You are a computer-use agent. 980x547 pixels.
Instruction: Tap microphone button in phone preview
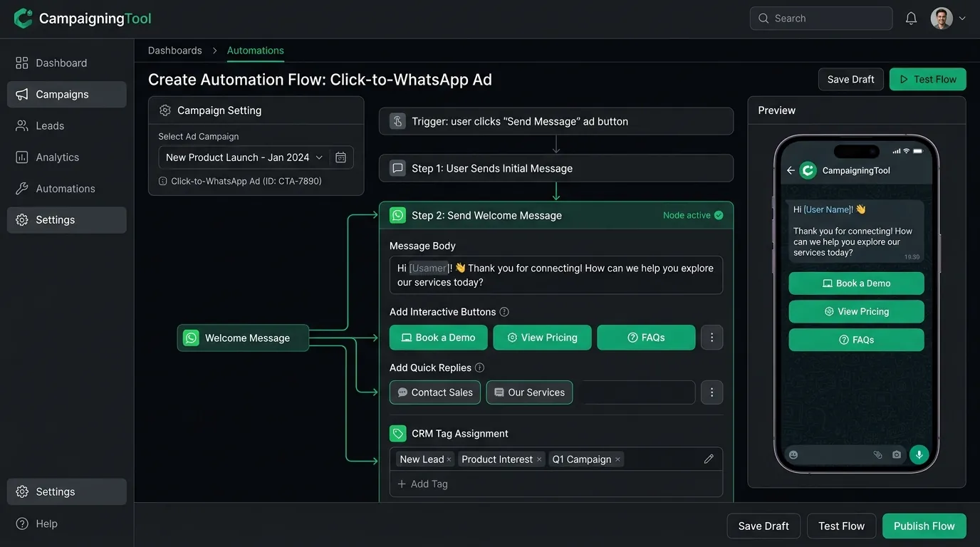pyautogui.click(x=919, y=454)
